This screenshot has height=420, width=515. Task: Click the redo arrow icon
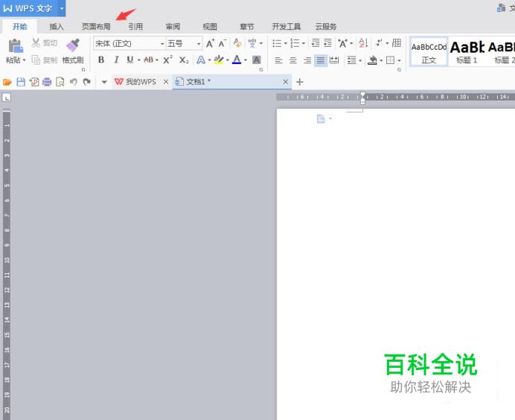click(x=87, y=82)
